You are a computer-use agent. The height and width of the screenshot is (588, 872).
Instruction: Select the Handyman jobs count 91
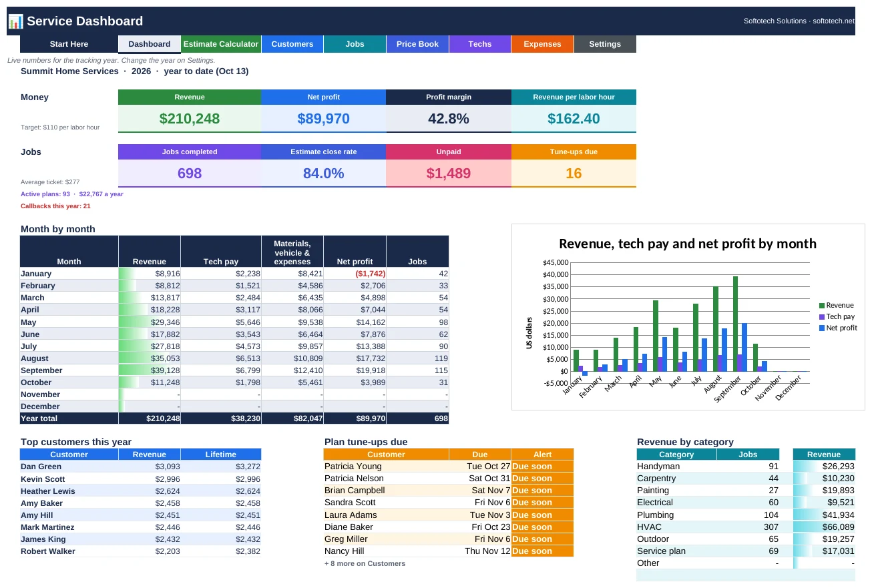[x=748, y=467]
